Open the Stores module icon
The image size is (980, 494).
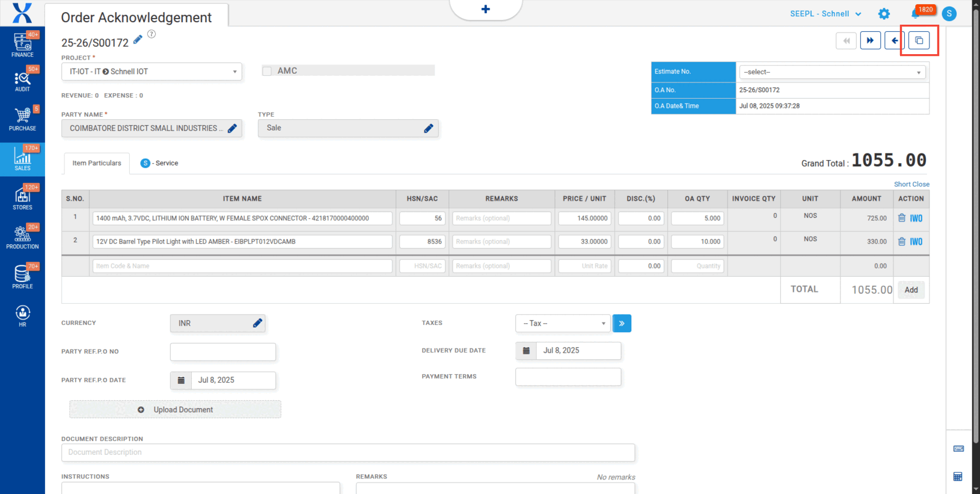pyautogui.click(x=22, y=198)
